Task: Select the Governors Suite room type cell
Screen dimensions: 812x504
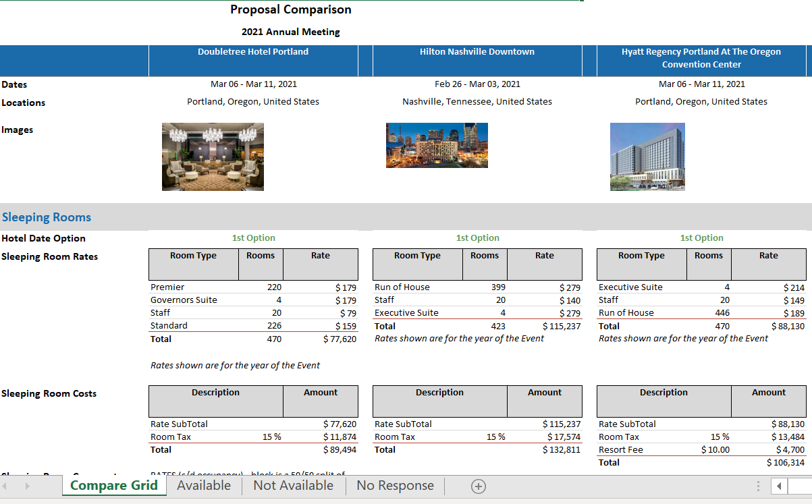Action: (184, 300)
